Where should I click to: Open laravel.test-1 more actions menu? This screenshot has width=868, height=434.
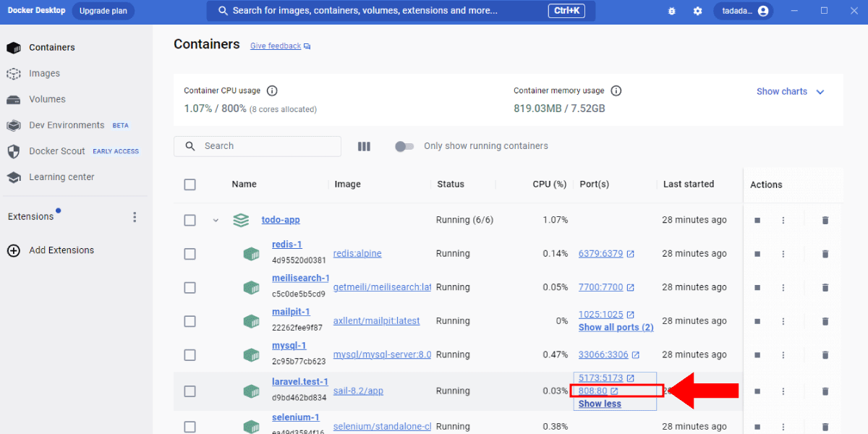click(x=783, y=391)
